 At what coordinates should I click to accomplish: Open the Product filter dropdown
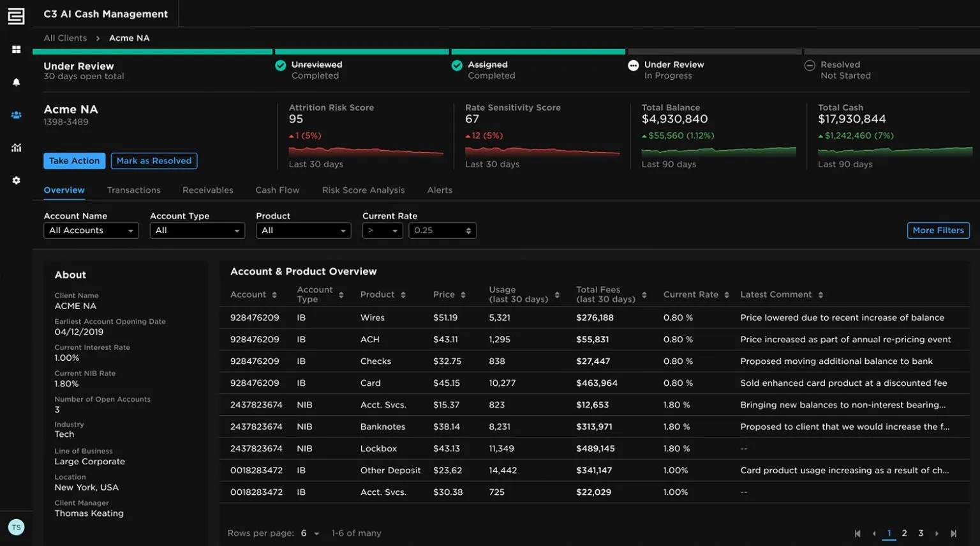[303, 231]
